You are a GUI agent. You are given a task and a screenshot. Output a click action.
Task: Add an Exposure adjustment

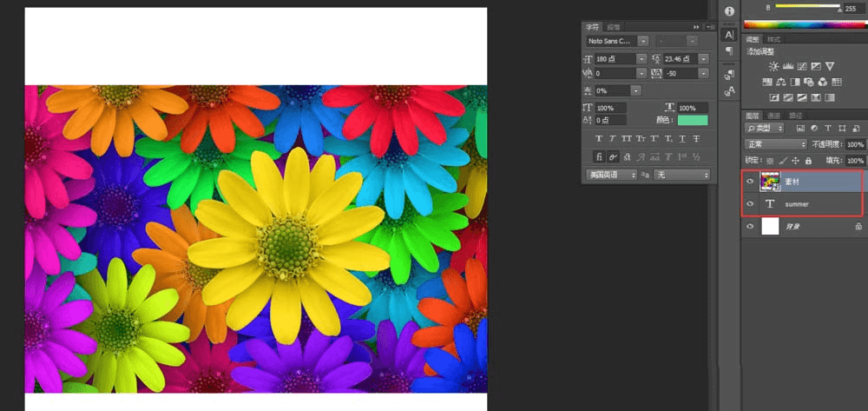click(x=816, y=66)
